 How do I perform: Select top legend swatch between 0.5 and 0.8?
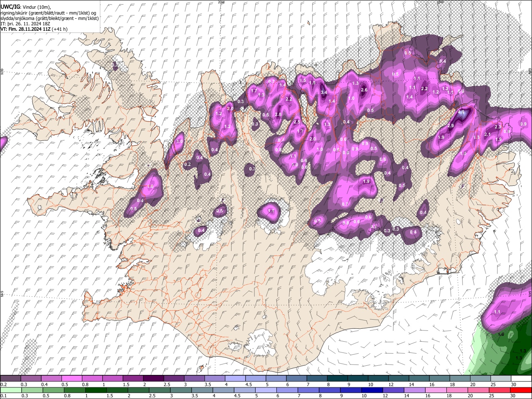[71, 379]
